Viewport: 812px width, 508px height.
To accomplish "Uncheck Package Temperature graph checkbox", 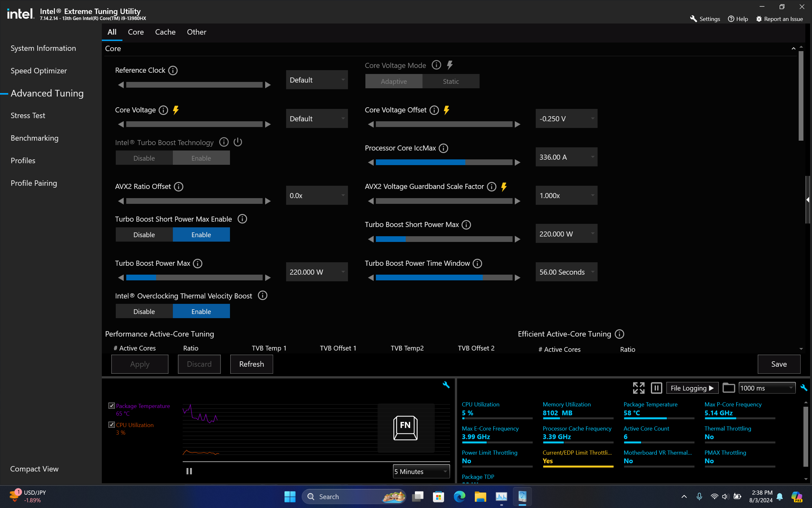I will click(x=112, y=405).
